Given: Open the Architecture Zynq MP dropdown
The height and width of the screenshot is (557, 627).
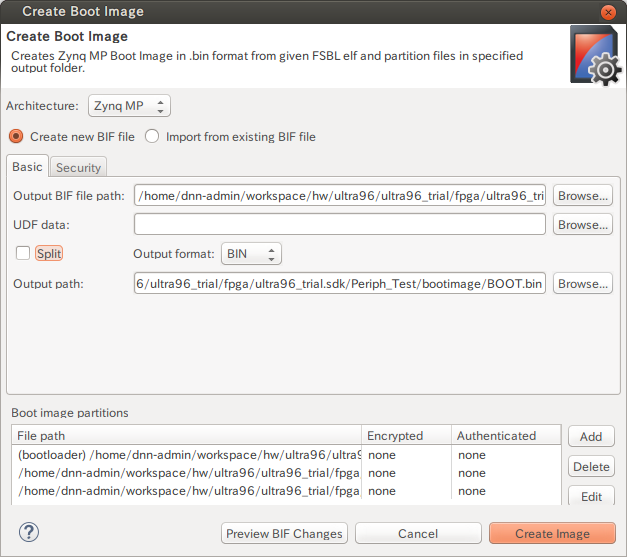Looking at the screenshot, I should (129, 106).
